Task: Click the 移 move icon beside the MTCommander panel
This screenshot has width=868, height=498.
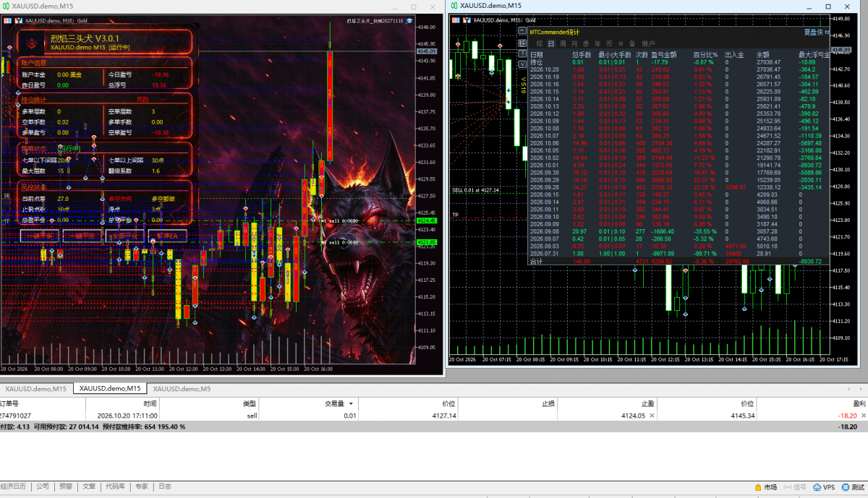Action: (522, 43)
